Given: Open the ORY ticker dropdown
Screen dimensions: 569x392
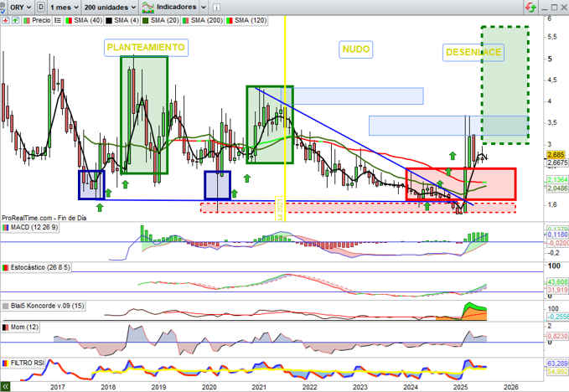Looking at the screenshot, I should 21,8.
